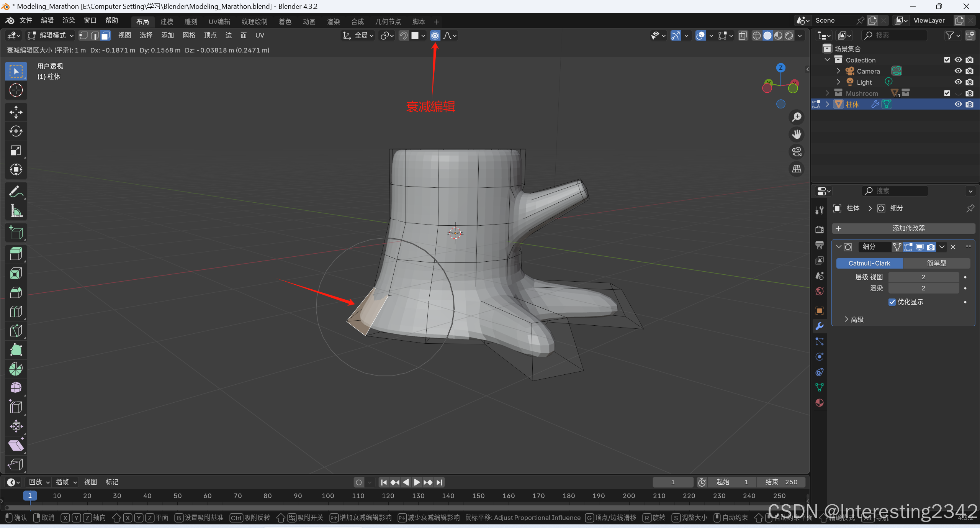This screenshot has height=528, width=980.
Task: Expand the 高级 section in modifier
Action: [x=854, y=320]
